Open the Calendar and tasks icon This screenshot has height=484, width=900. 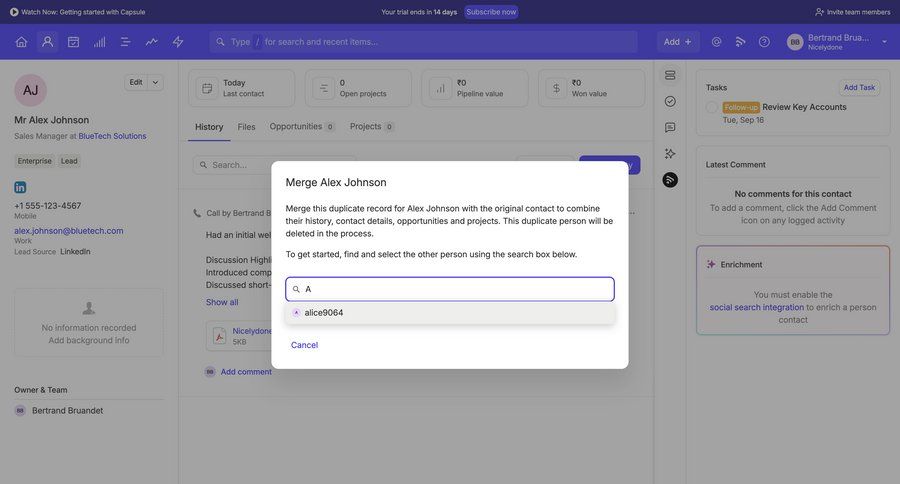(73, 42)
